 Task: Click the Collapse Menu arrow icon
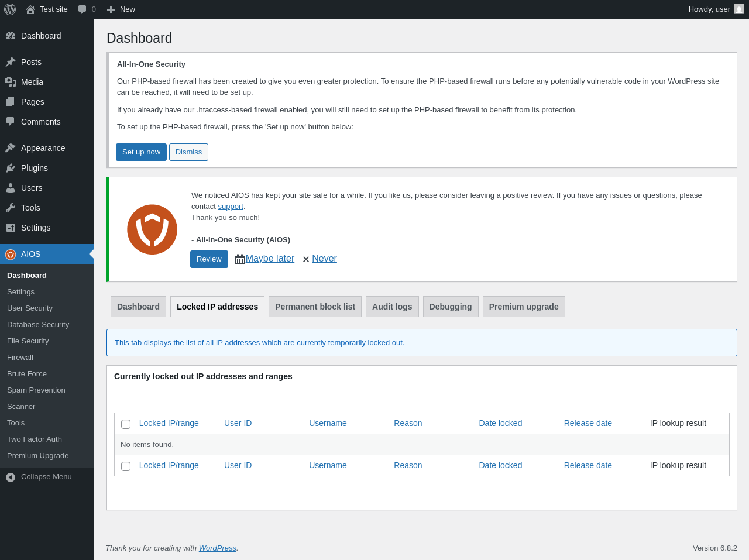pos(11,477)
